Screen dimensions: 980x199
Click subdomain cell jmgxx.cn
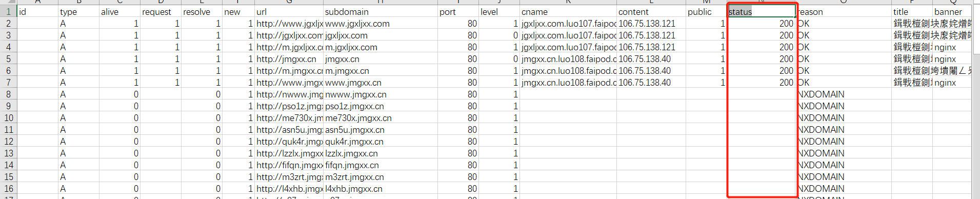381,59
